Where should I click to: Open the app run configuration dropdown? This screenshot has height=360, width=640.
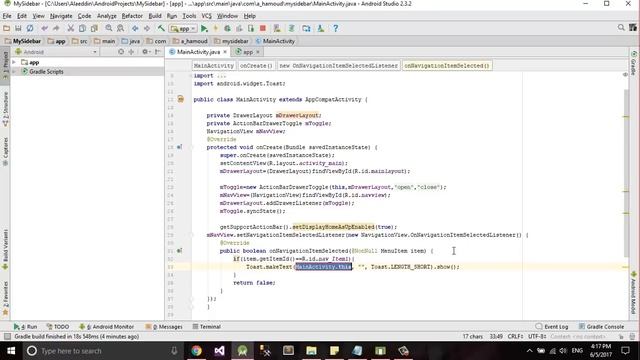tap(183, 29)
